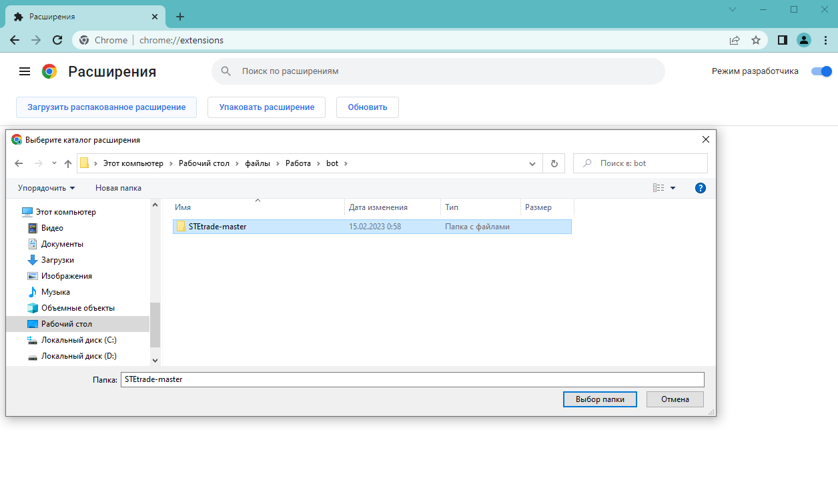Open the Упорядочить dropdown menu
838x504 pixels.
tap(47, 188)
